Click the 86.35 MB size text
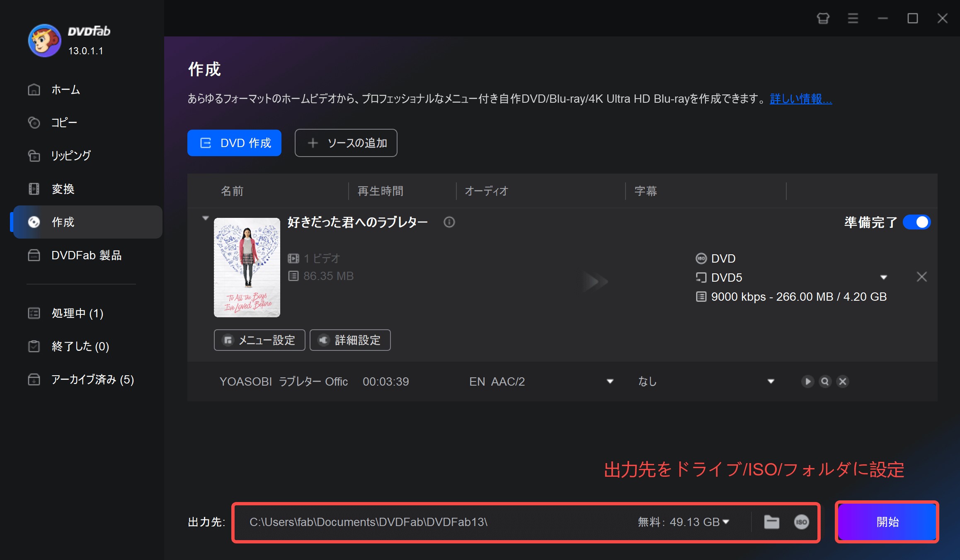The height and width of the screenshot is (560, 960). point(328,276)
